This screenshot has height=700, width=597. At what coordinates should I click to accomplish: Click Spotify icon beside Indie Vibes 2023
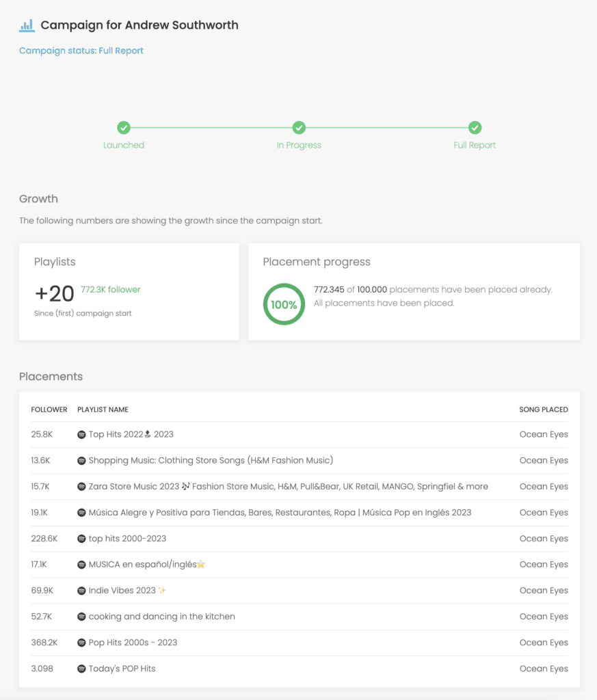[x=81, y=591]
